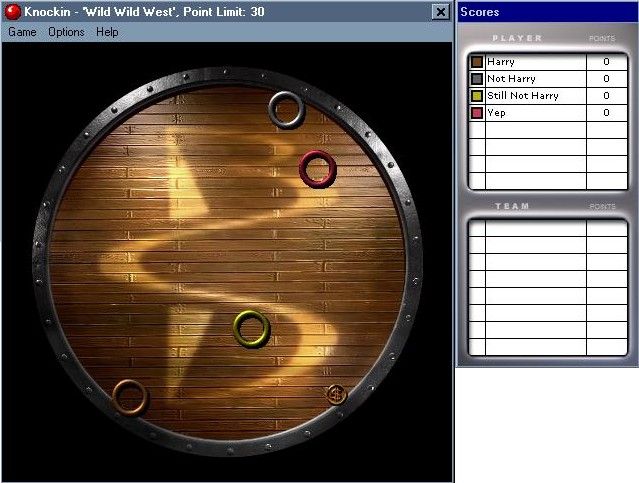
Task: Close the Knockin game window
Action: coord(440,11)
